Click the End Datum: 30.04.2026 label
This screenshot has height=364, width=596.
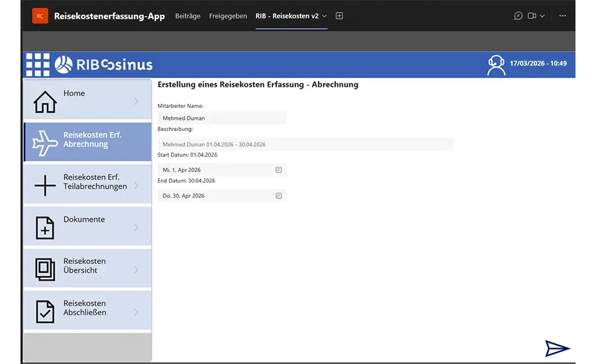(186, 181)
